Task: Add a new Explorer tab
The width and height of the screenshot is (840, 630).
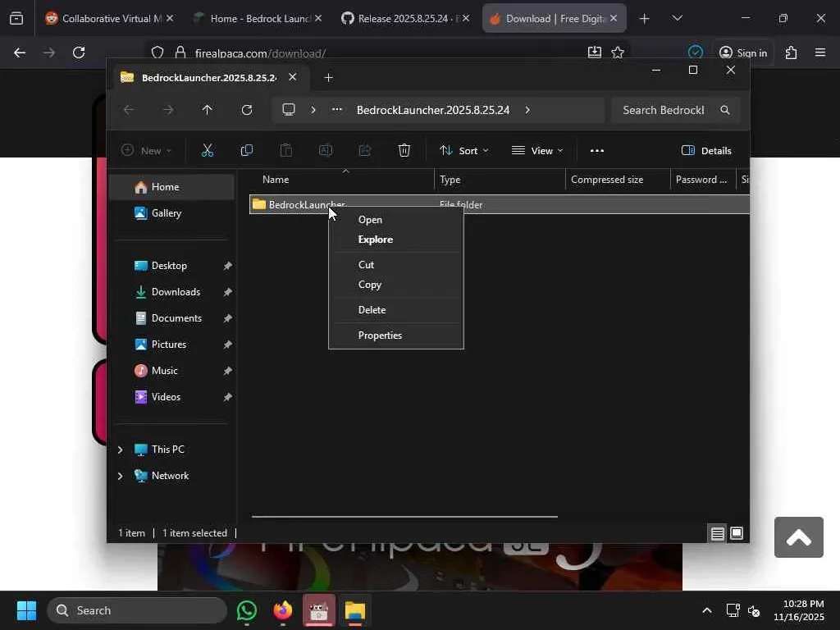Action: [x=328, y=78]
